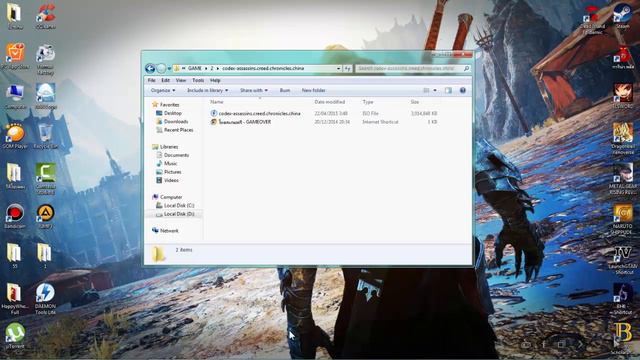Click the address bar refresh button
640x360 pixels.
click(x=347, y=69)
